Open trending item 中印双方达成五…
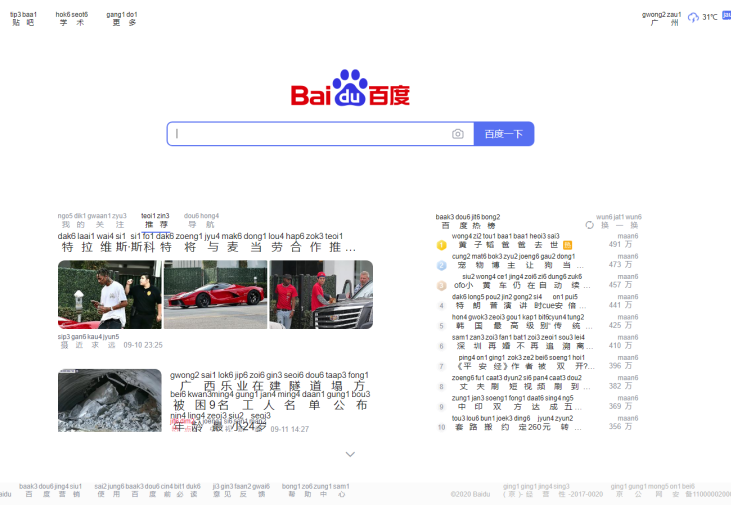 [517, 402]
